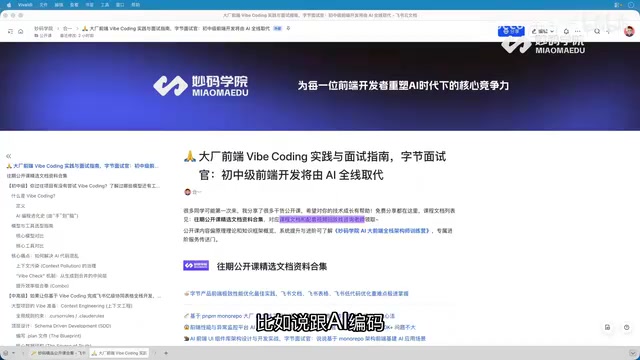Jump to Vibe Check 机制 outline item

pos(61,276)
